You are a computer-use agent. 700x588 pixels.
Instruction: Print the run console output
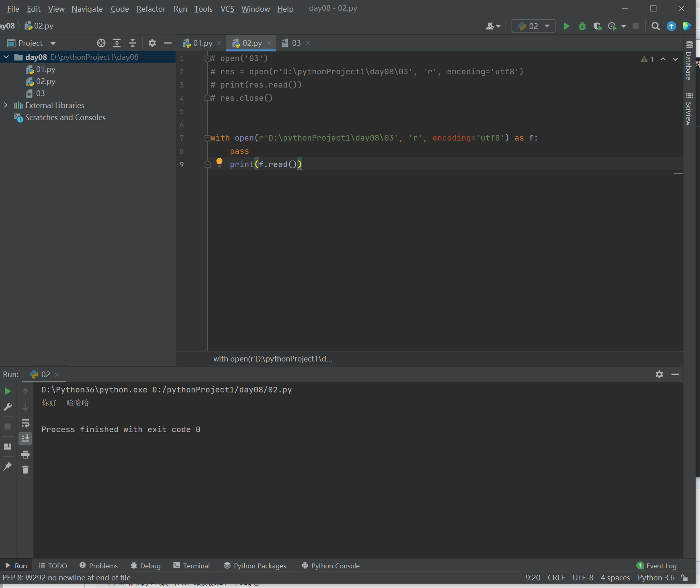click(x=25, y=454)
